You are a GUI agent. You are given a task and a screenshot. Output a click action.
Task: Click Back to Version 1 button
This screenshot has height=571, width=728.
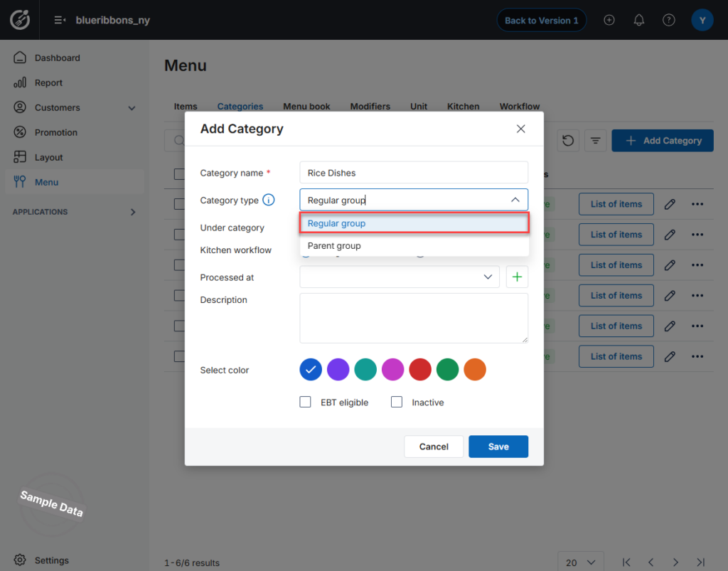(x=541, y=20)
